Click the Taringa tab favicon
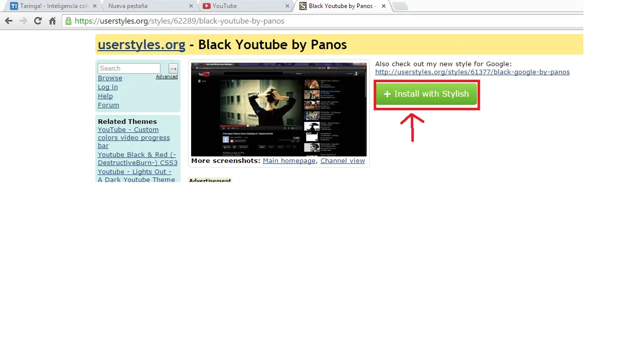The image size is (618, 364). (14, 6)
